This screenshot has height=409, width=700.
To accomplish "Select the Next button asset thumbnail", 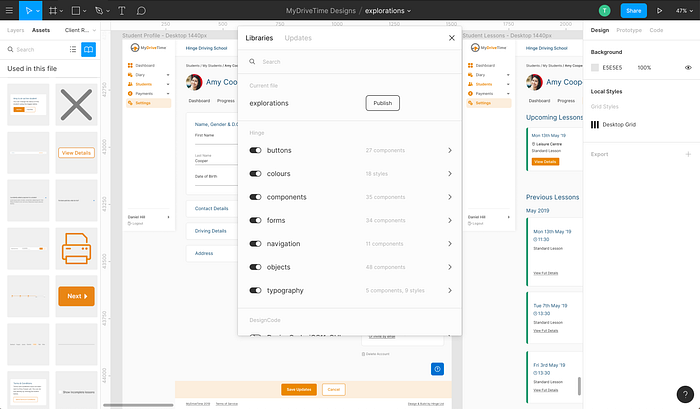I will click(x=76, y=296).
